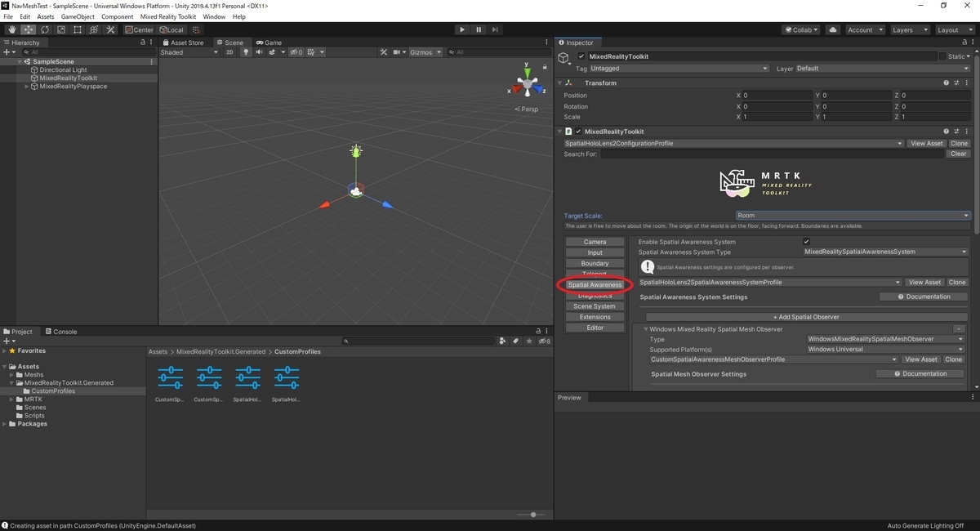Switch to the Console tab

click(61, 332)
